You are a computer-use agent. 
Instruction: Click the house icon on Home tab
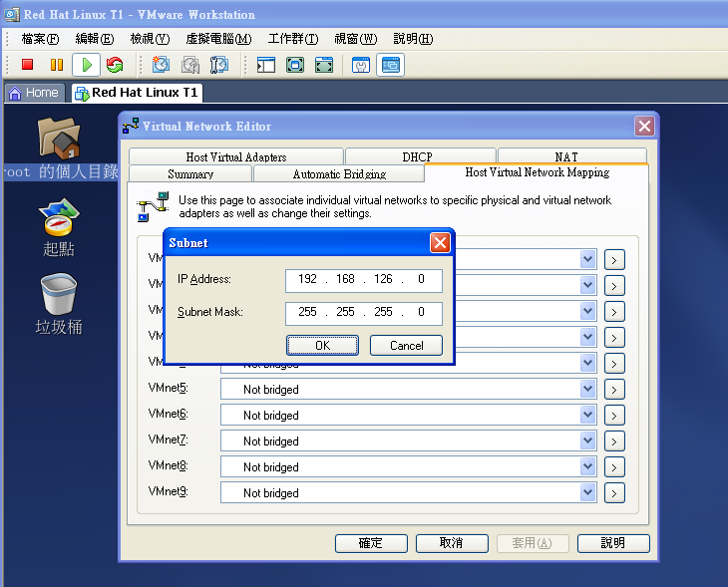point(15,94)
